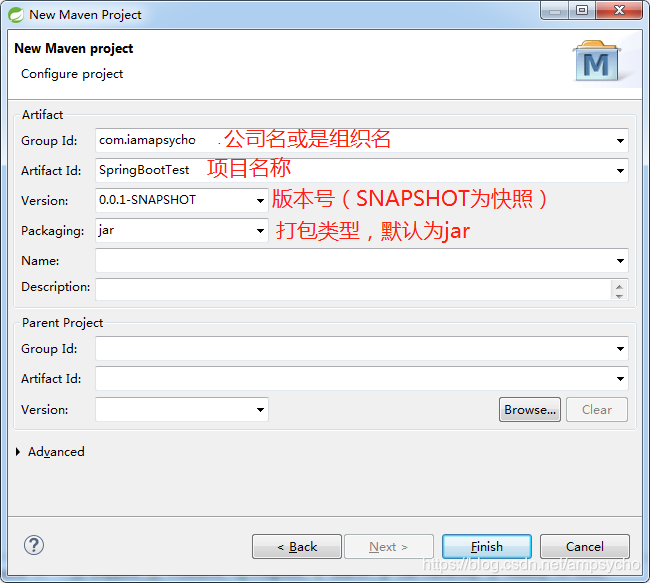Click the Spring leaf icon in title bar
Viewport: 650px width, 583px height.
click(x=16, y=15)
